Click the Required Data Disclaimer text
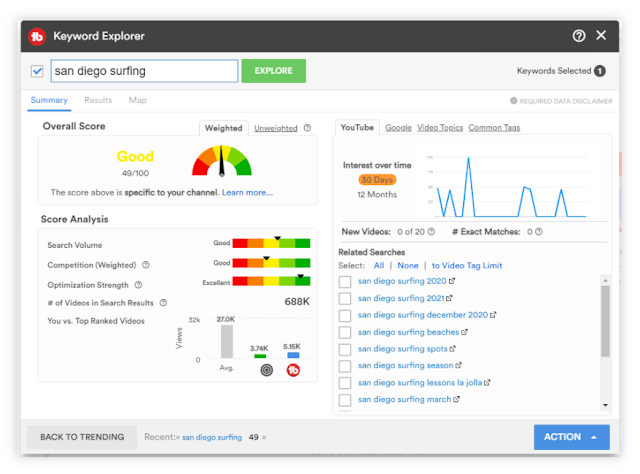Screen dimensions: 640x474 566,101
